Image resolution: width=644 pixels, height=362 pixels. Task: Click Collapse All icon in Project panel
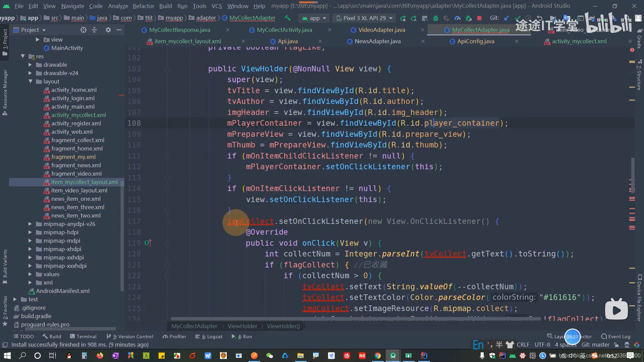[94, 30]
